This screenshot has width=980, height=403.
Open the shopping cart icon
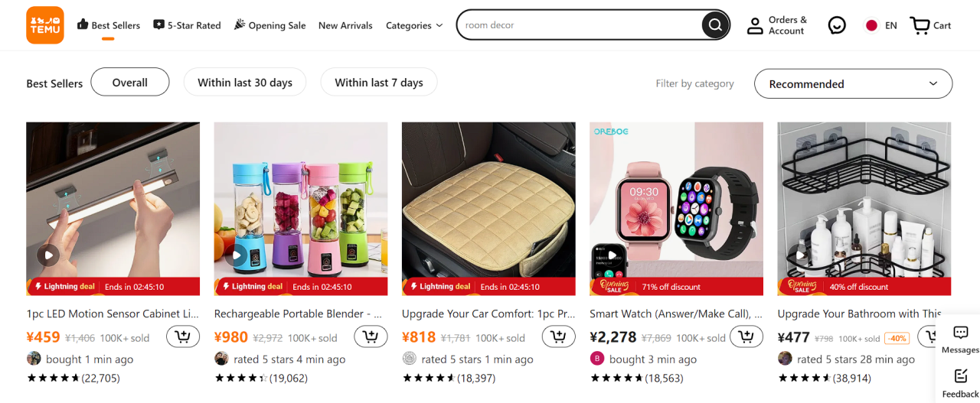click(920, 26)
